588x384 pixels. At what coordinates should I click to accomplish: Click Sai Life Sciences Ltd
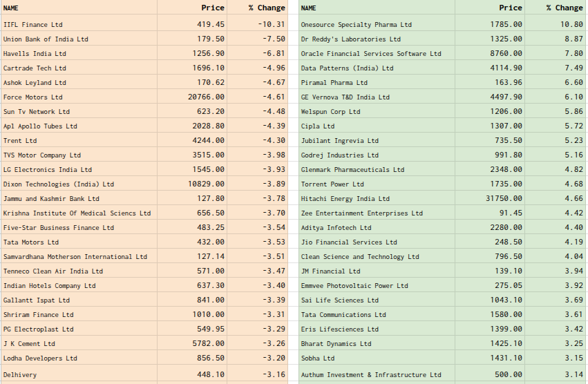(340, 300)
